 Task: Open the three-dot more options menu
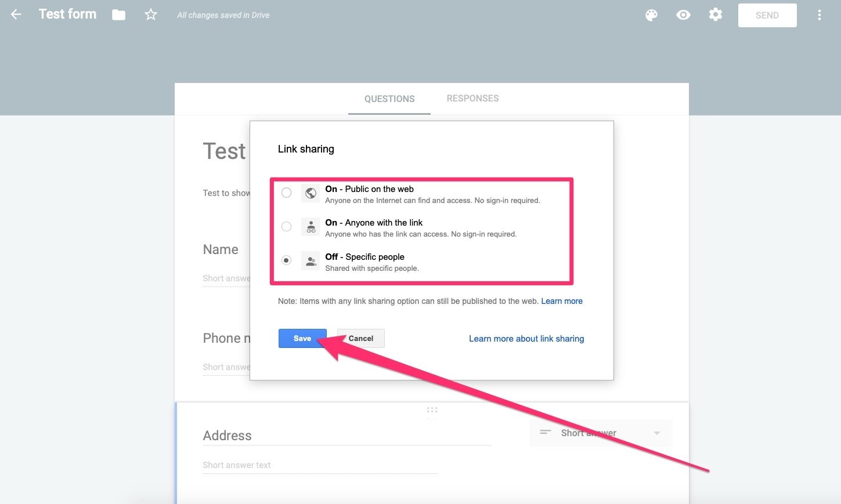pos(820,15)
